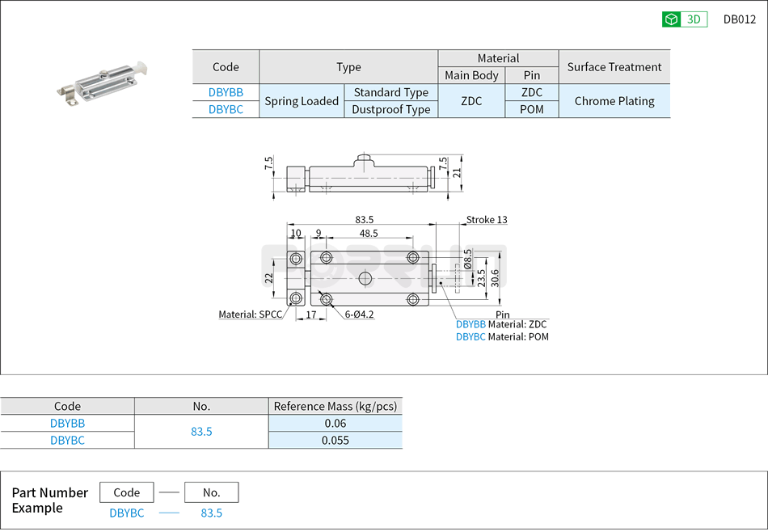Click the Chrome Plating cell
768x532 pixels.
coord(614,100)
